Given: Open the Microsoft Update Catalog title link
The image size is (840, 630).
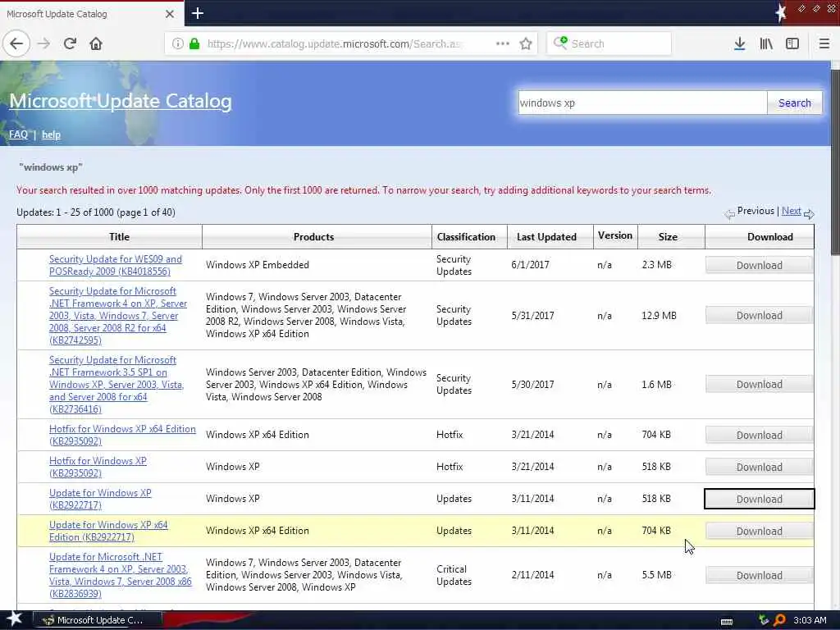Looking at the screenshot, I should tap(121, 101).
